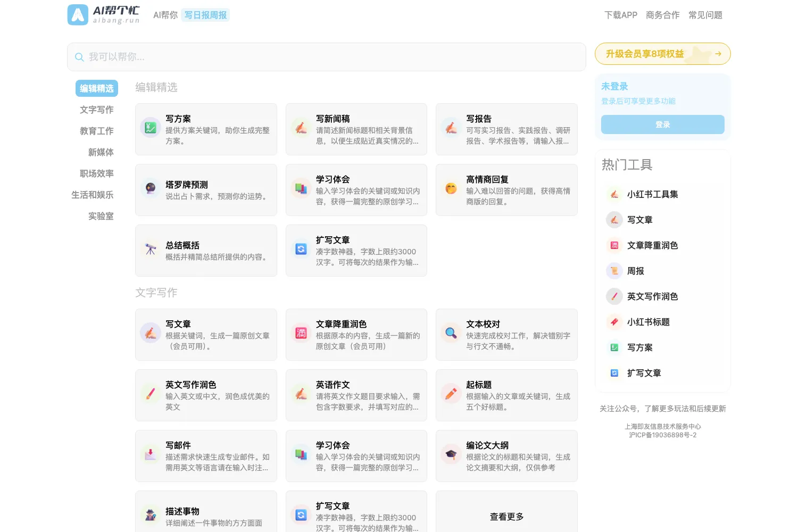This screenshot has width=798, height=532.
Task: Click the AI帮个忙 logo icon
Action: pyautogui.click(x=78, y=15)
